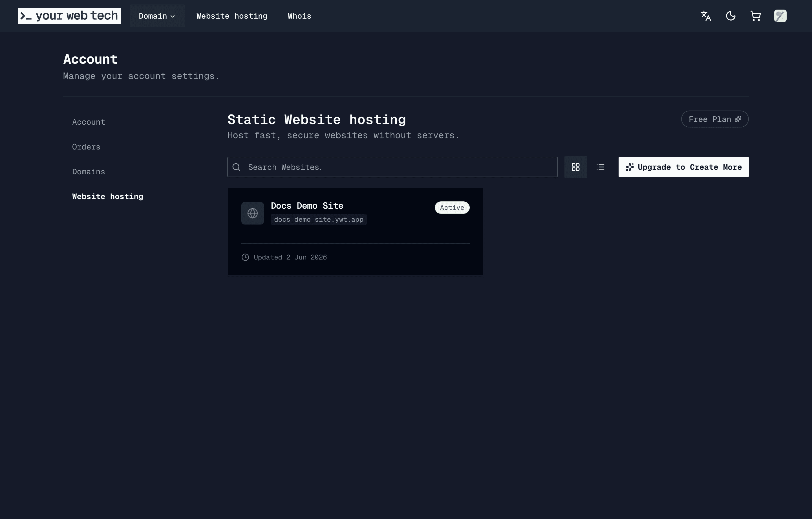
Task: Switch to list view
Action: pos(601,167)
